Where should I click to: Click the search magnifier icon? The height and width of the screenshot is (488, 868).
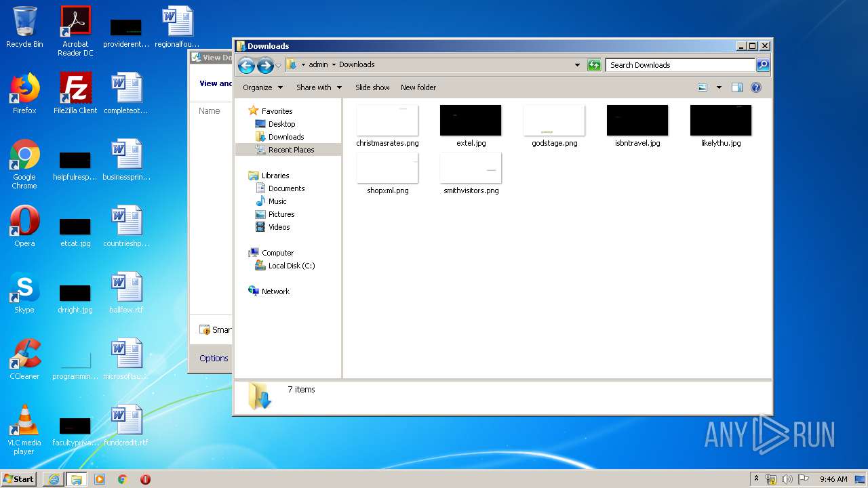coord(763,65)
